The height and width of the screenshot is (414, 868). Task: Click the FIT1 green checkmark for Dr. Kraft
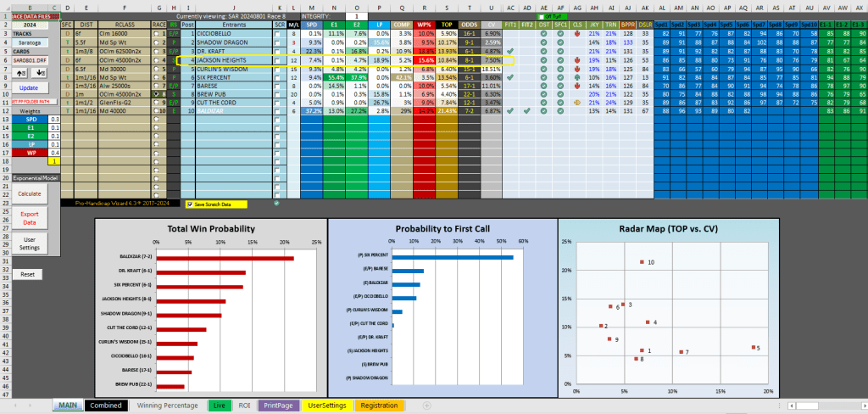(x=510, y=52)
